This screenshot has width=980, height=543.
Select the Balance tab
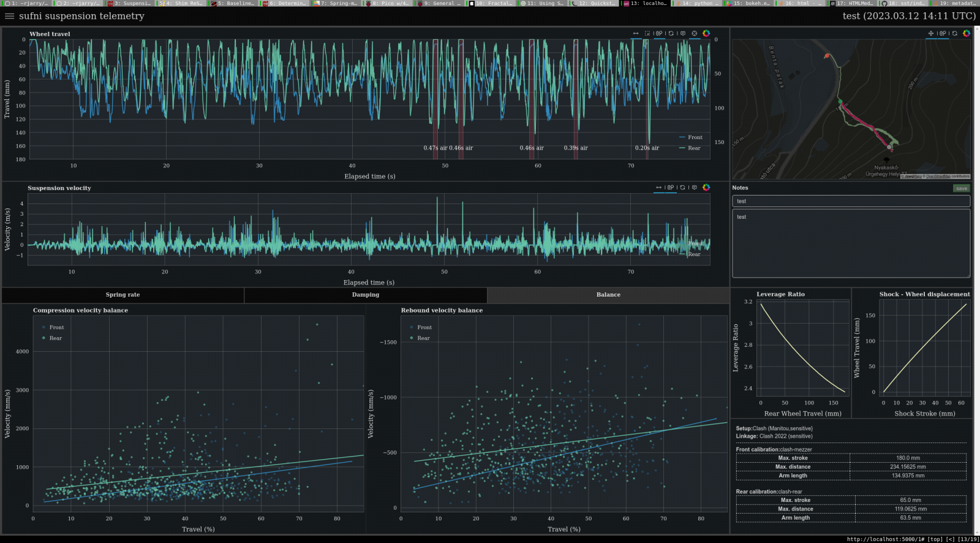[x=608, y=295]
